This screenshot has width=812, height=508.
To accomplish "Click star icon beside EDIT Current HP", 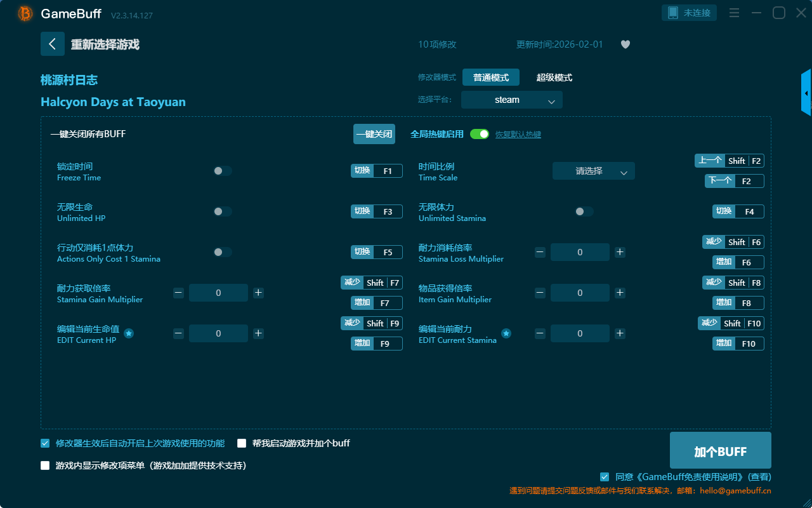I will (129, 333).
